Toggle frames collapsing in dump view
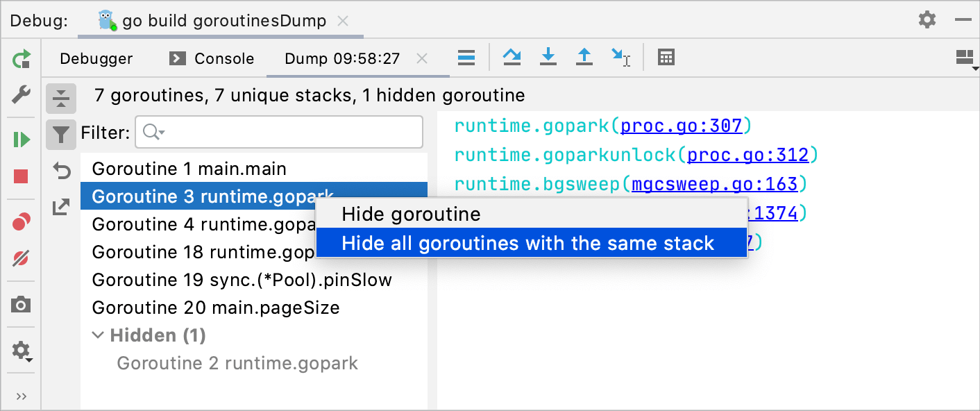Viewport: 980px width, 411px height. (x=61, y=98)
